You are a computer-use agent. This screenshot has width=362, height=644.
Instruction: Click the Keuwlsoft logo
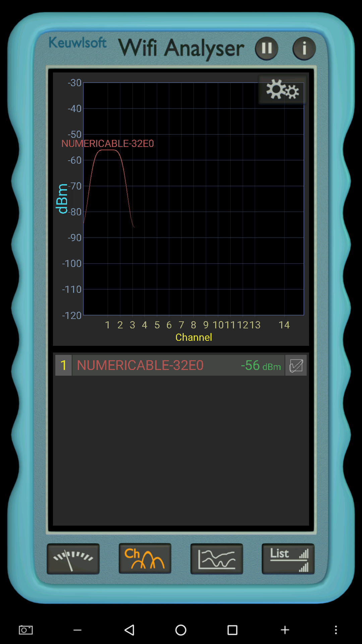pyautogui.click(x=77, y=43)
